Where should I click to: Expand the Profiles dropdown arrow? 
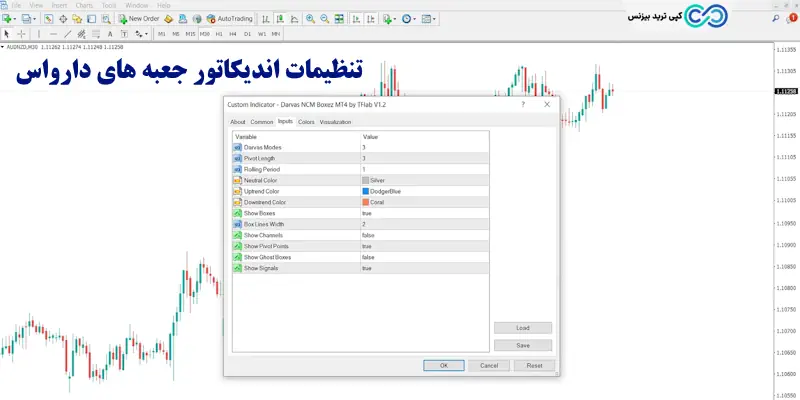(x=34, y=19)
